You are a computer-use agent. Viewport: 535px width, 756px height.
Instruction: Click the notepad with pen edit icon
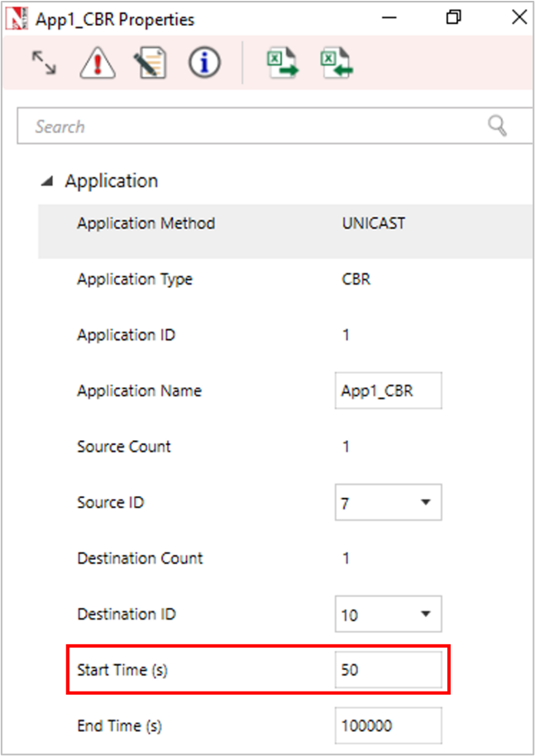(x=150, y=63)
